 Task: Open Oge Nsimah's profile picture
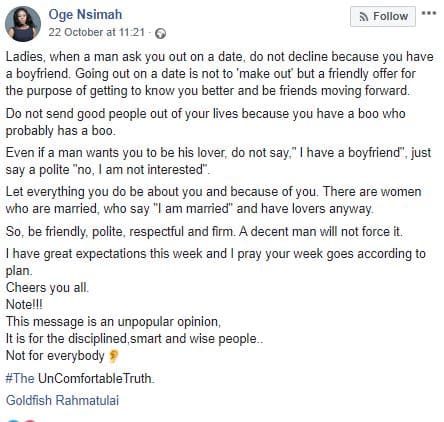click(23, 24)
